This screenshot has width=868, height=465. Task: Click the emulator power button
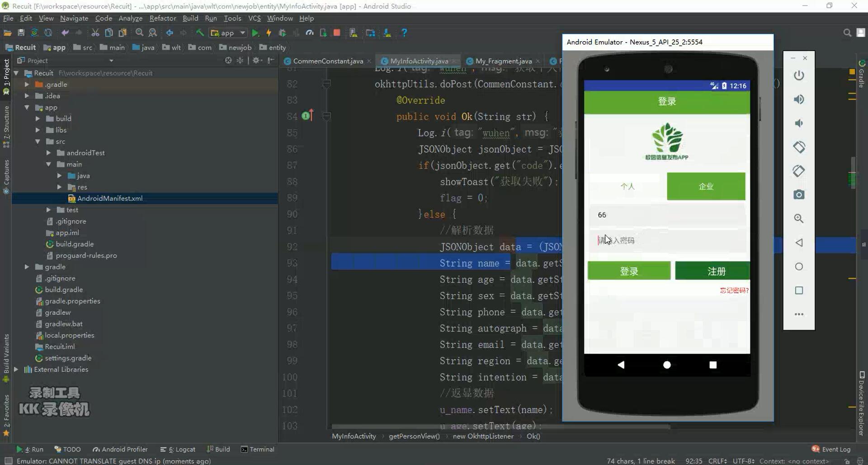tap(799, 75)
